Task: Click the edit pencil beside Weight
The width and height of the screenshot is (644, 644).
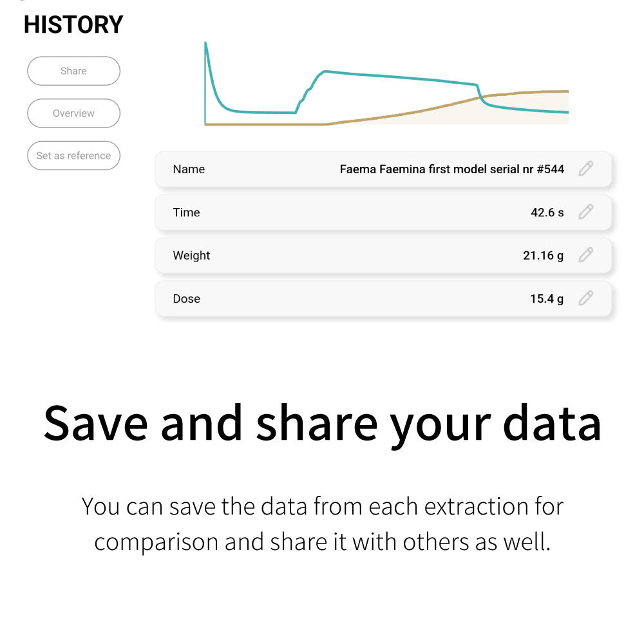Action: (x=585, y=255)
